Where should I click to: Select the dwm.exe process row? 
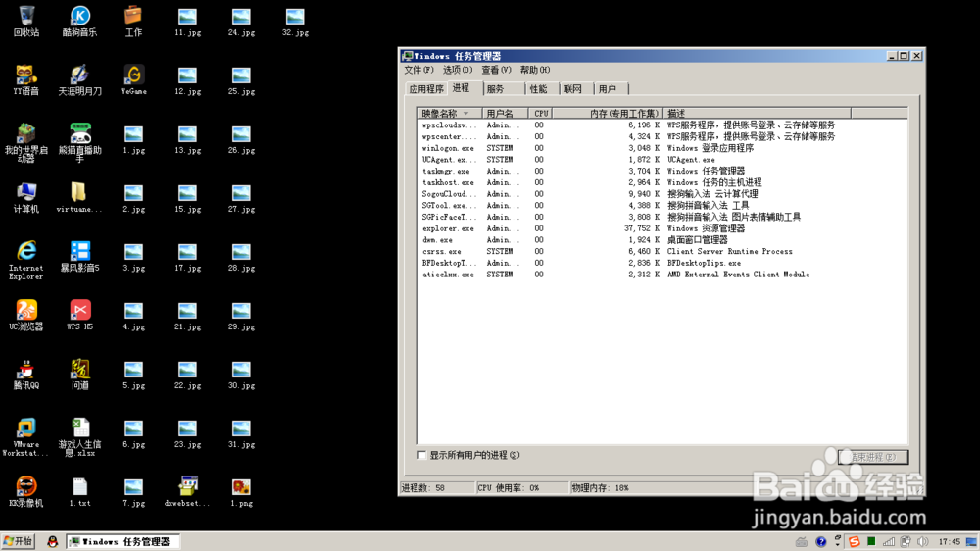click(x=662, y=240)
